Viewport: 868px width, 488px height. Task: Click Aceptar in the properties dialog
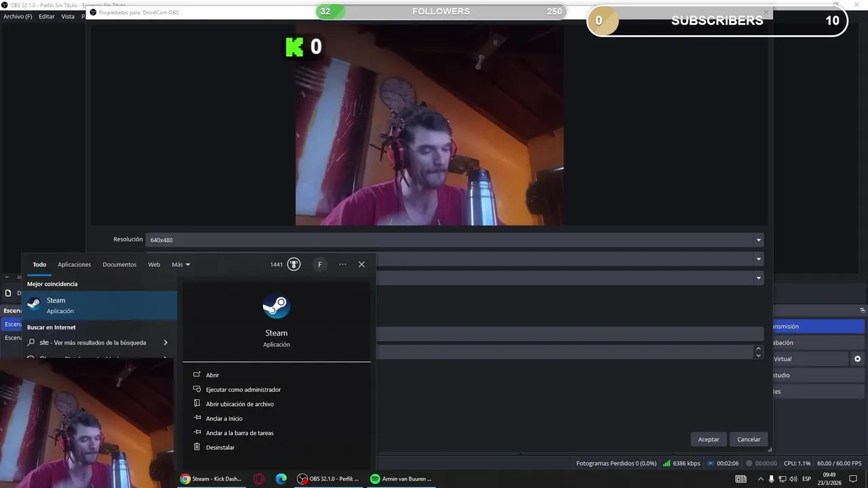(x=709, y=439)
